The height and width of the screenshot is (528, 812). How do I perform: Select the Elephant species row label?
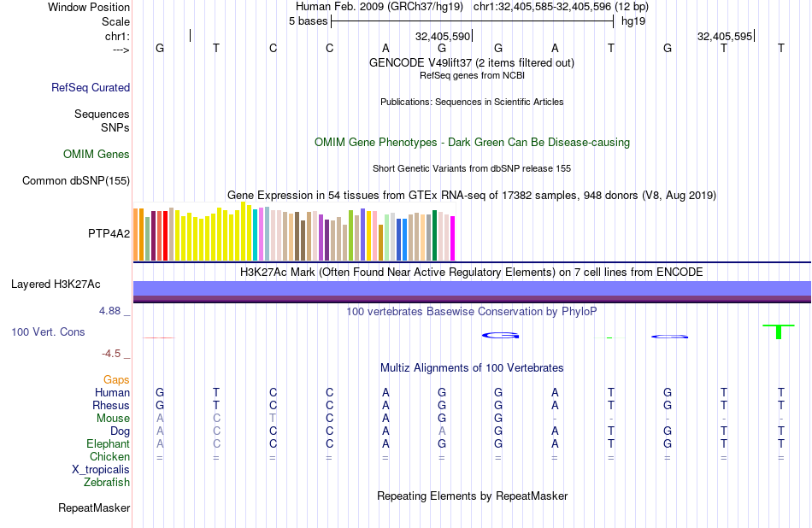coord(109,443)
